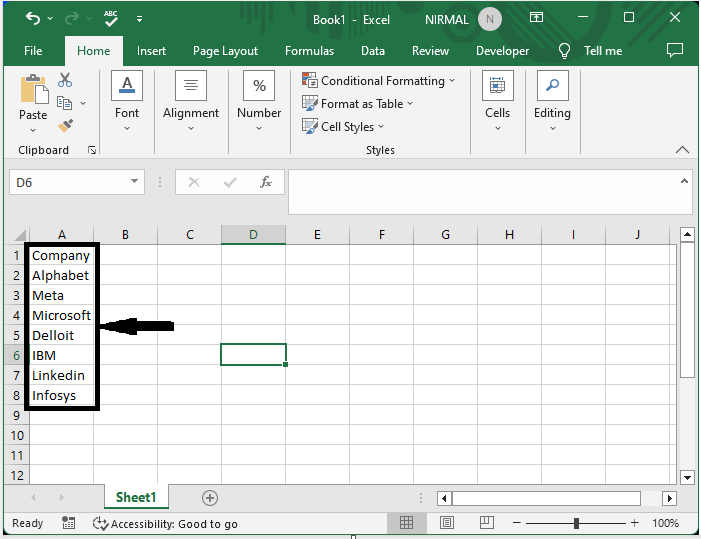Open the Copy options dropdown arrow
The height and width of the screenshot is (539, 701).
point(83,103)
